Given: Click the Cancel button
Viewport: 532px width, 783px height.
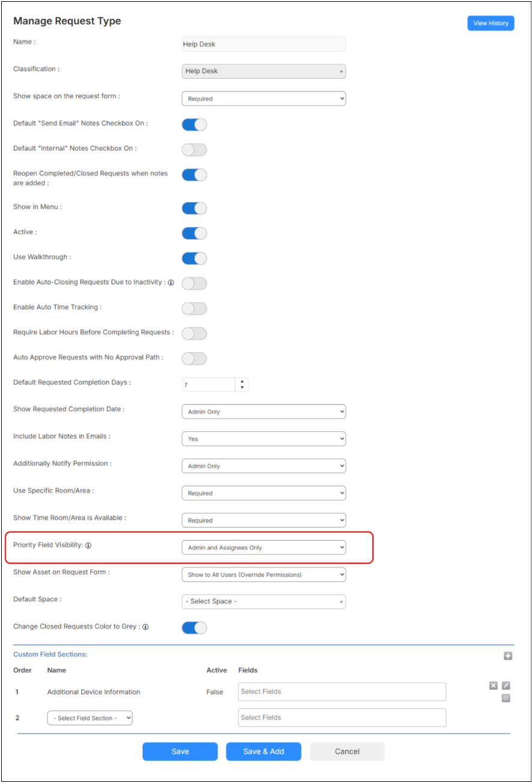Looking at the screenshot, I should pyautogui.click(x=347, y=752).
